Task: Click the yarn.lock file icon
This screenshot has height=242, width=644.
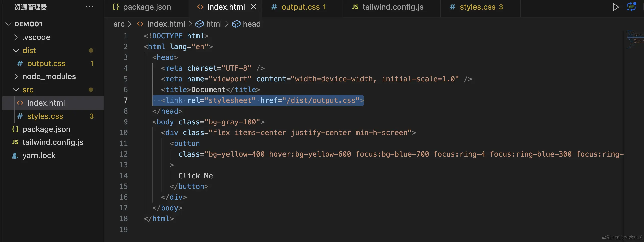Action: 15,156
